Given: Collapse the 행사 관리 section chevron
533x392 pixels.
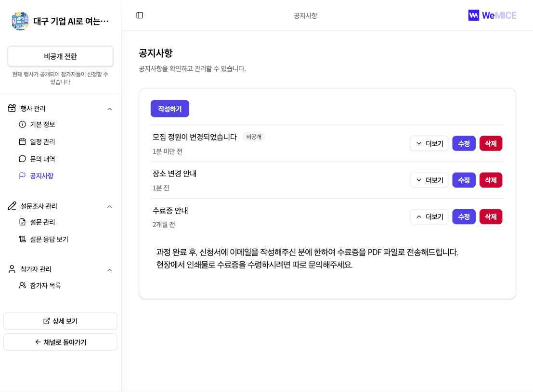Looking at the screenshot, I should 109,109.
